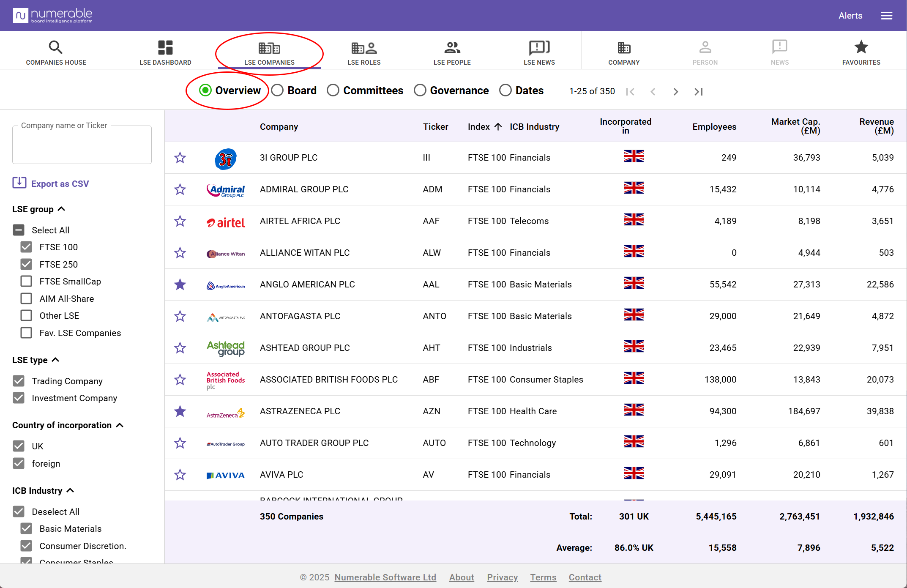Switch to the LSE People tab
This screenshot has height=588, width=907.
pos(452,52)
